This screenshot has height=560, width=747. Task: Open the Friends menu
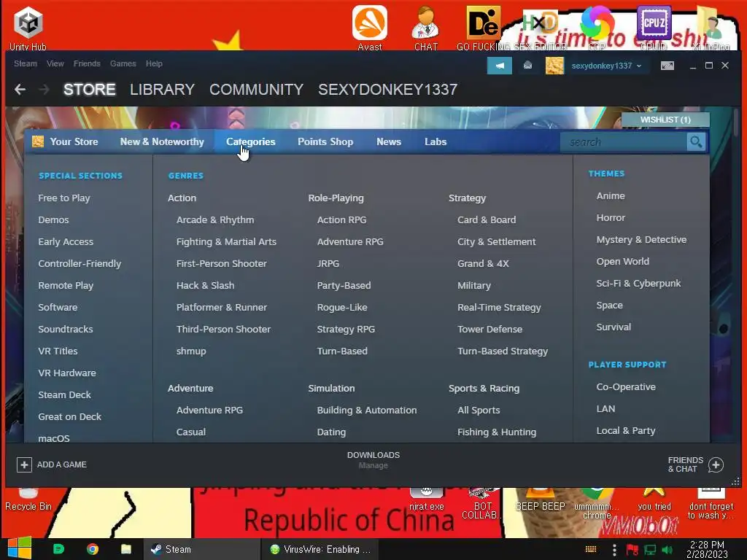87,63
